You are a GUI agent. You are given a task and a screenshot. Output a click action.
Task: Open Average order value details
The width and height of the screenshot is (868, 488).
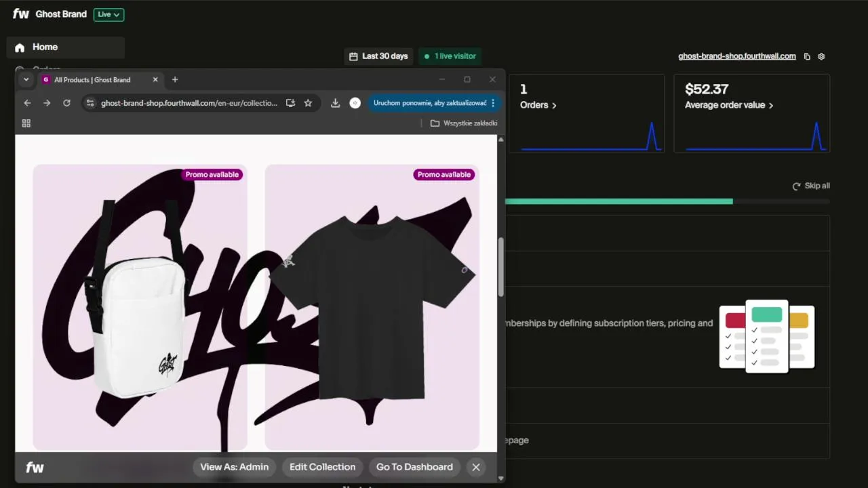coord(729,105)
